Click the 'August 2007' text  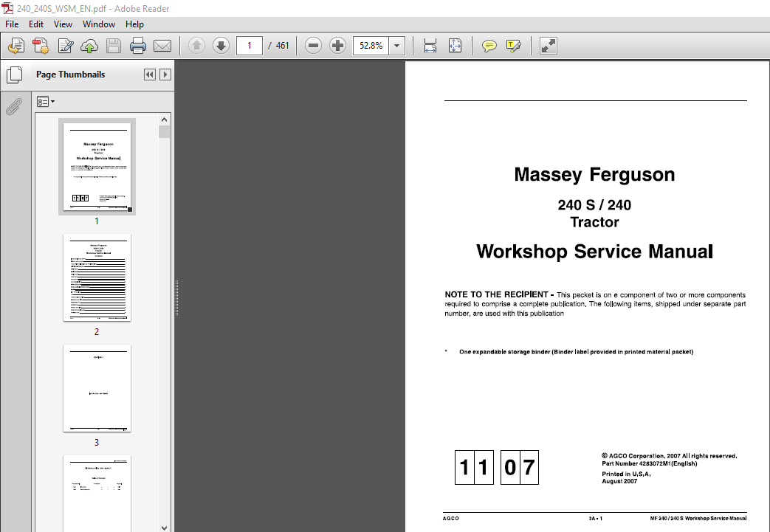point(619,481)
